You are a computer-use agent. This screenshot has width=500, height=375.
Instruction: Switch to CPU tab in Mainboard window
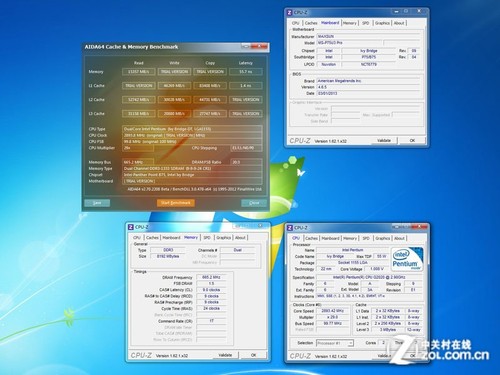[296, 23]
